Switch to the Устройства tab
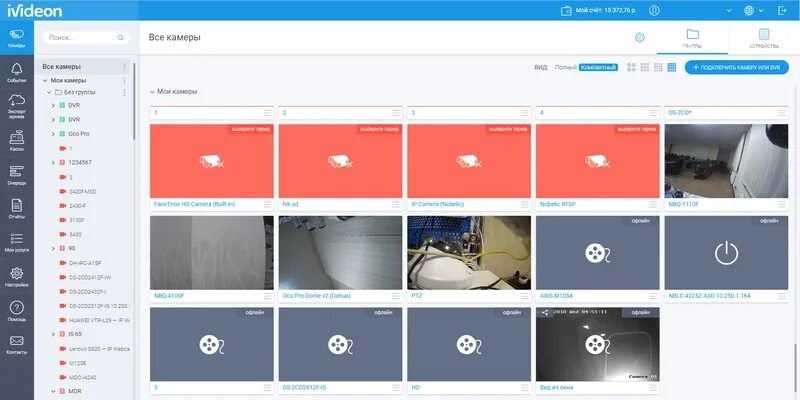This screenshot has height=400, width=800. click(x=764, y=39)
